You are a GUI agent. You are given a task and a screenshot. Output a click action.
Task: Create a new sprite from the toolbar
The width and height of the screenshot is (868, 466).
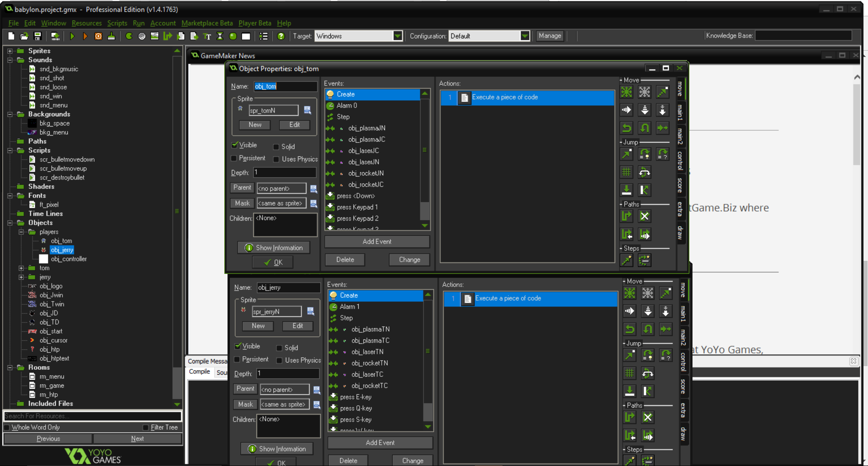[x=129, y=36]
